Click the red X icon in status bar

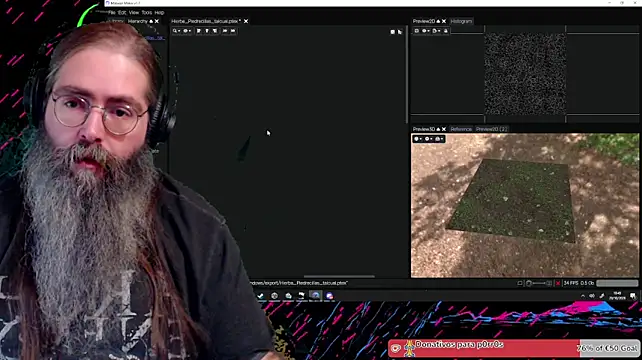click(558, 283)
